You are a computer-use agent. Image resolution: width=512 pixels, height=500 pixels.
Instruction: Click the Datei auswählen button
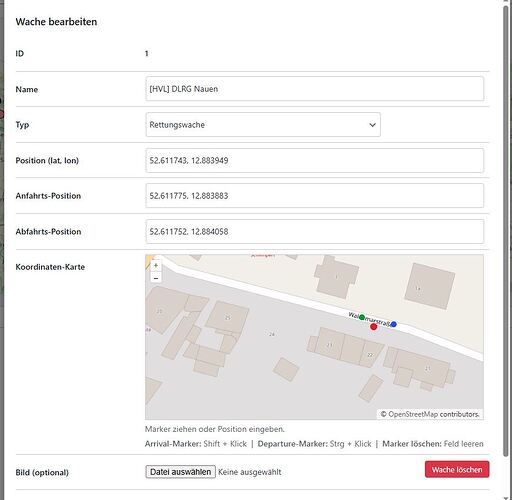click(180, 472)
